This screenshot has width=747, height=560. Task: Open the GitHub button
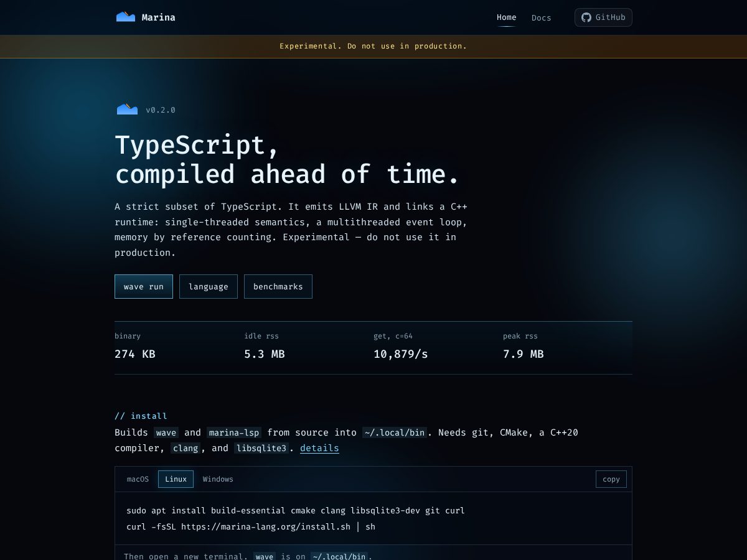(x=603, y=17)
